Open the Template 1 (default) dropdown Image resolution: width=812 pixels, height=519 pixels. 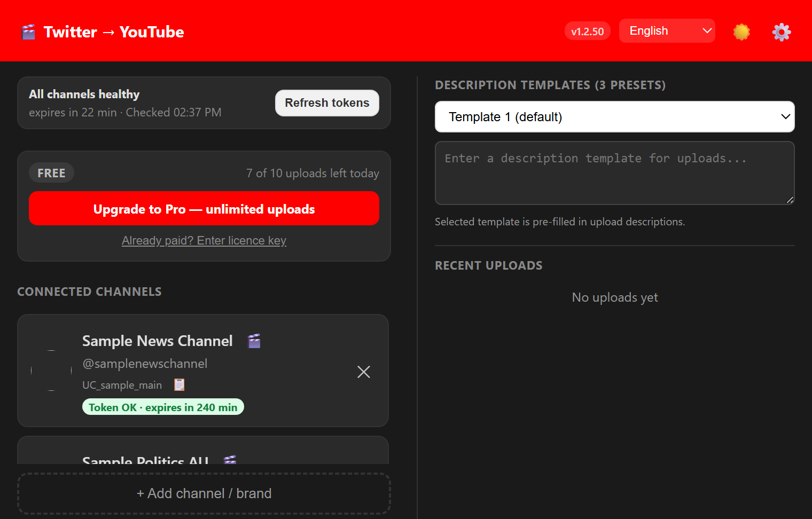615,117
